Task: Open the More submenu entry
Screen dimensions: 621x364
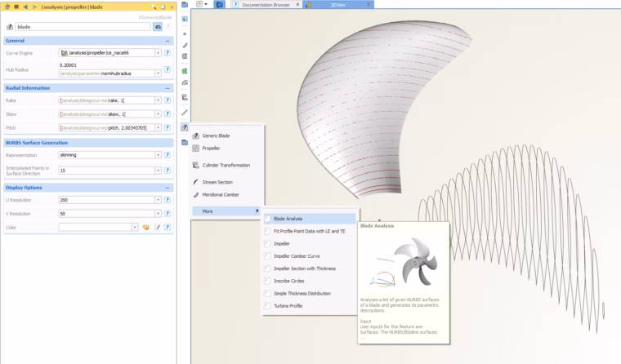Action: tap(226, 211)
